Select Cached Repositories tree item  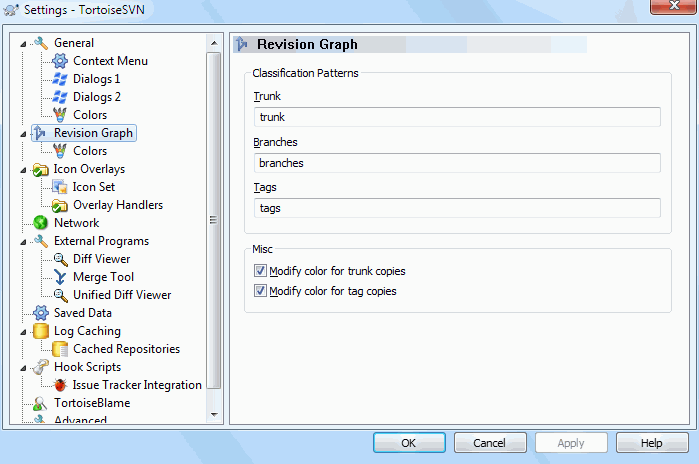pos(126,349)
